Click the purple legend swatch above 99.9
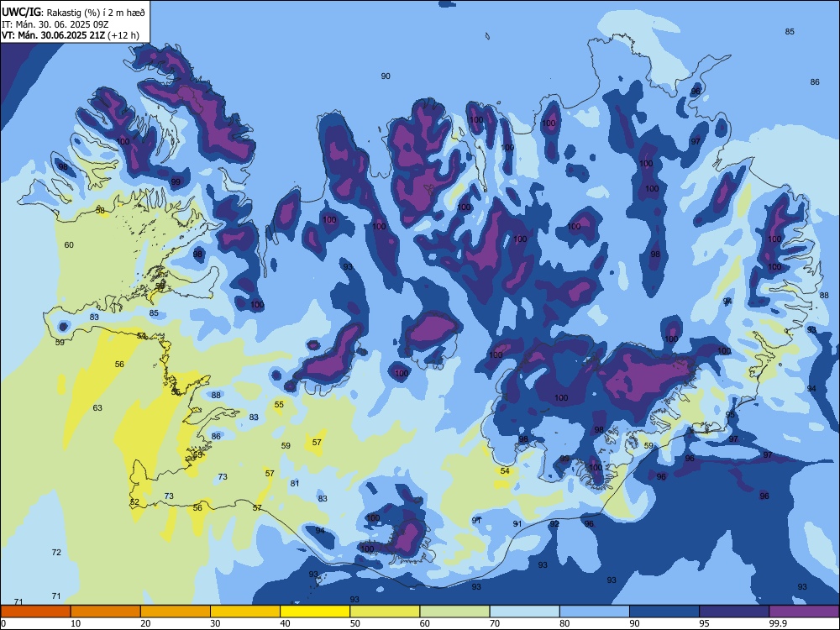This screenshot has height=630, width=840. [x=804, y=612]
